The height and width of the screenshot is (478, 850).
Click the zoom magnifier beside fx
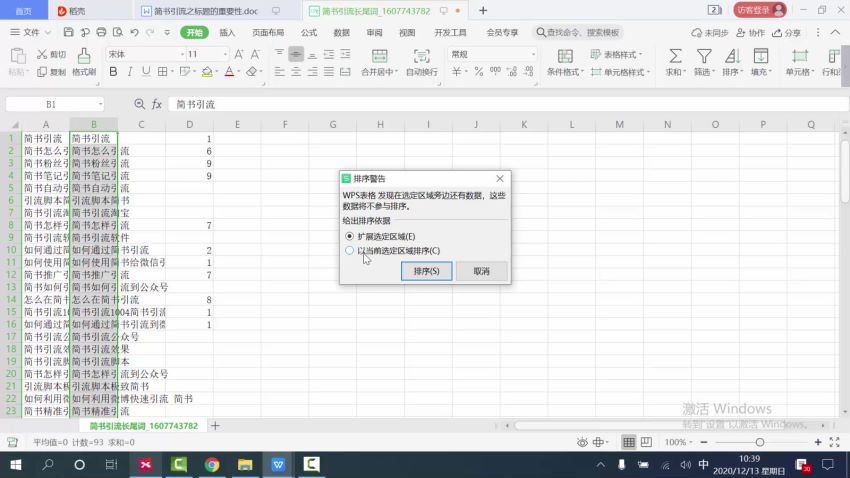point(139,104)
